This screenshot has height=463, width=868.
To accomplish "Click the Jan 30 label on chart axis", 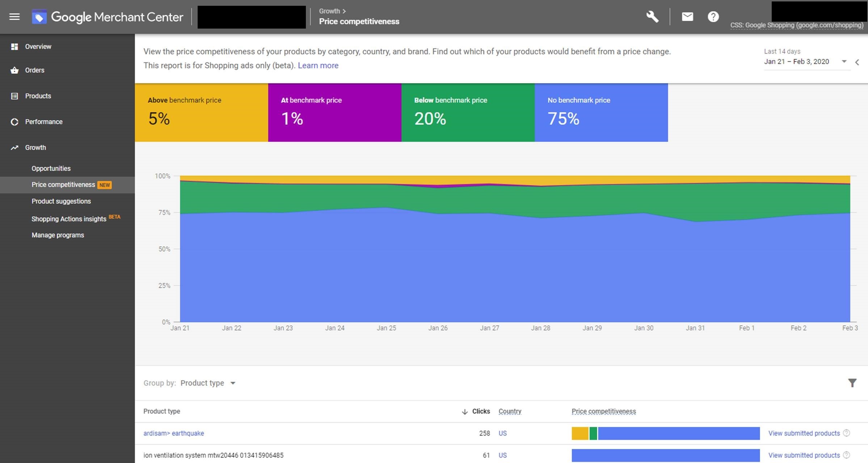I will point(644,328).
